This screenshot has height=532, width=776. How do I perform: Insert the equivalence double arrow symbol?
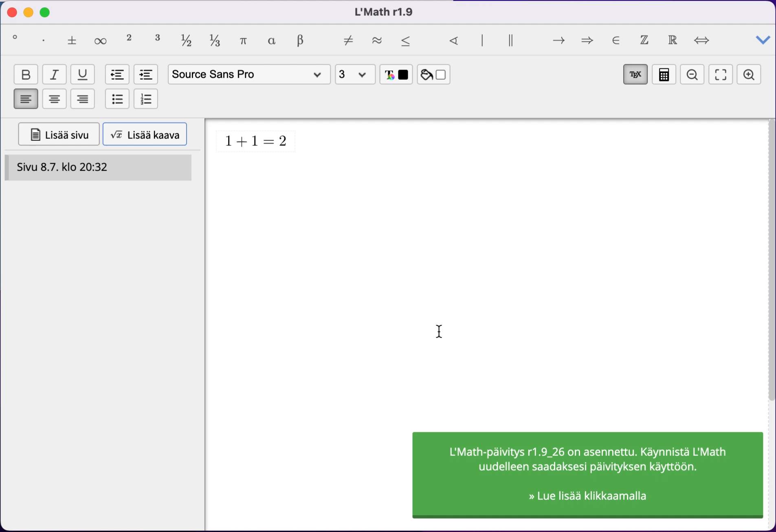click(702, 40)
